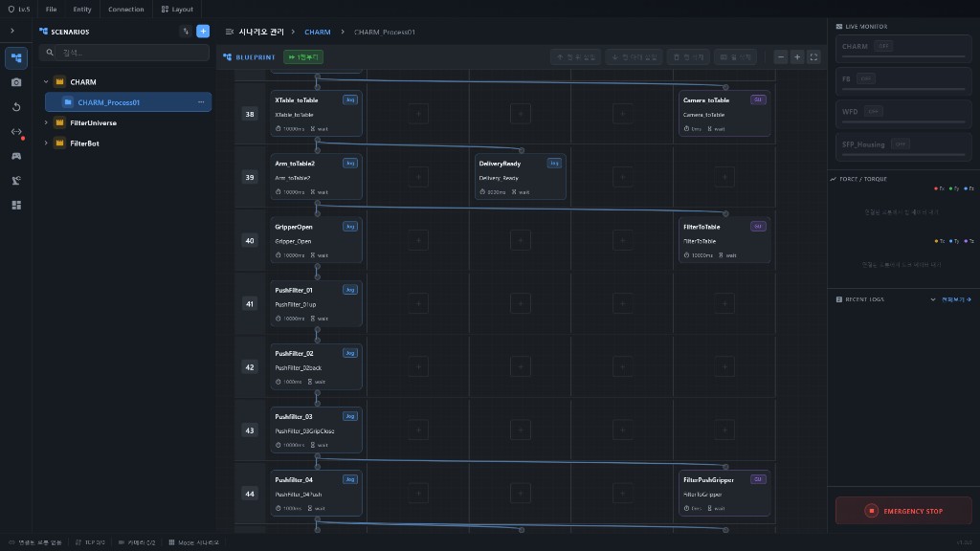Zoom out the blueprint with minus button
980x551 pixels.
[x=781, y=57]
